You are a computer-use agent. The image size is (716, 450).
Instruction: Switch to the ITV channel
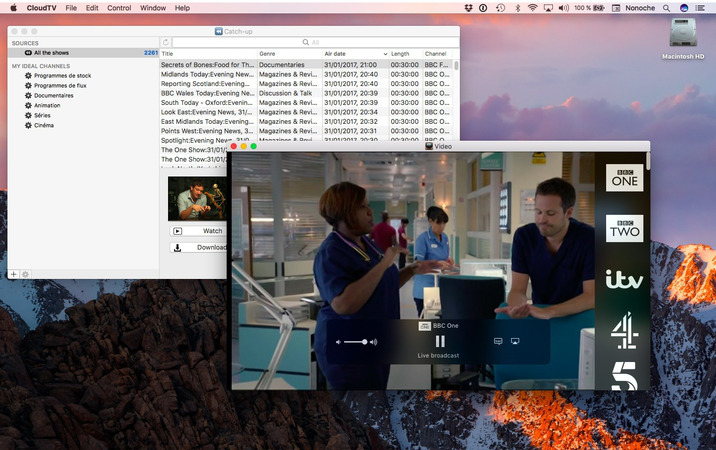tap(624, 280)
